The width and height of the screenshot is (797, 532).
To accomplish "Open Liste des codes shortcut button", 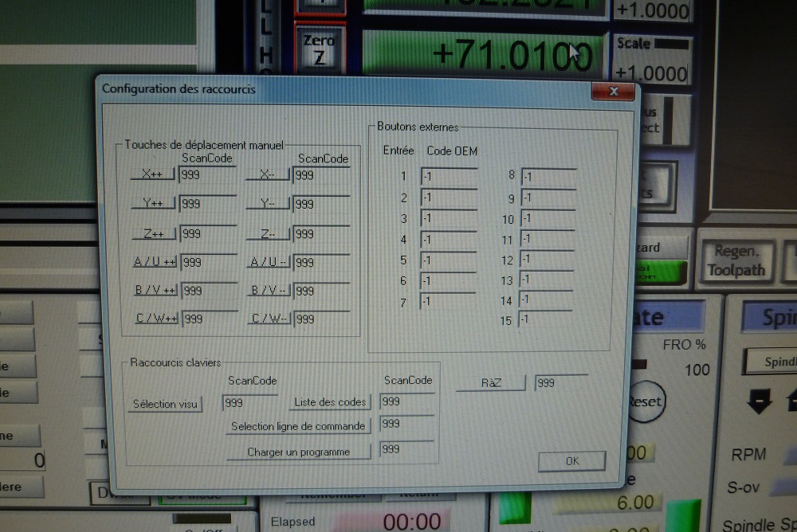I will (x=330, y=402).
